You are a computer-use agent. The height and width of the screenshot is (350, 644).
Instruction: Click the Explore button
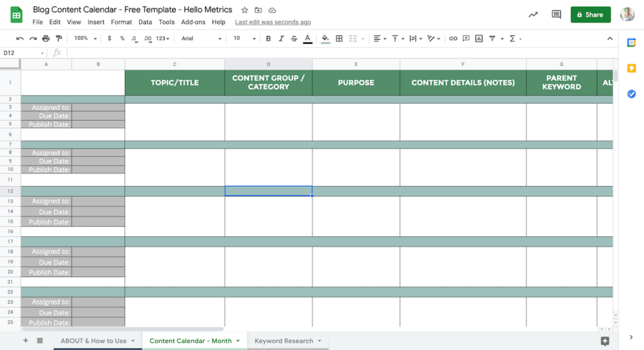(x=604, y=341)
